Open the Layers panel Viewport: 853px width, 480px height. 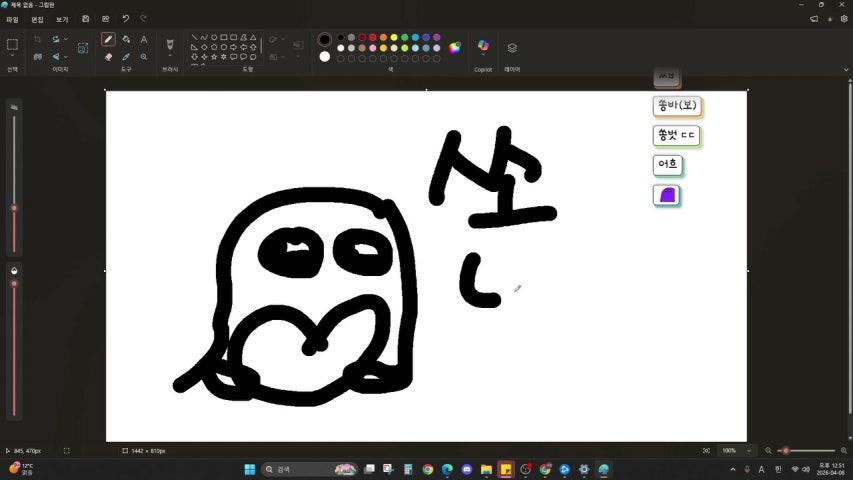(512, 48)
